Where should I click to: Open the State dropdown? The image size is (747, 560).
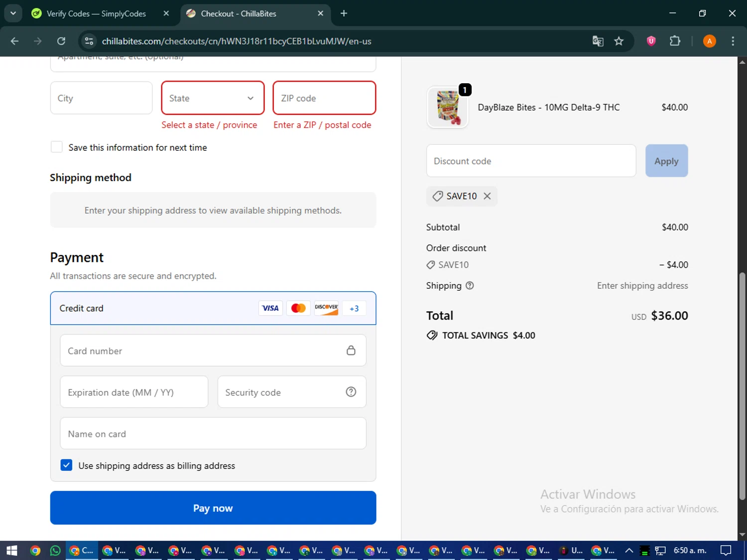(213, 98)
